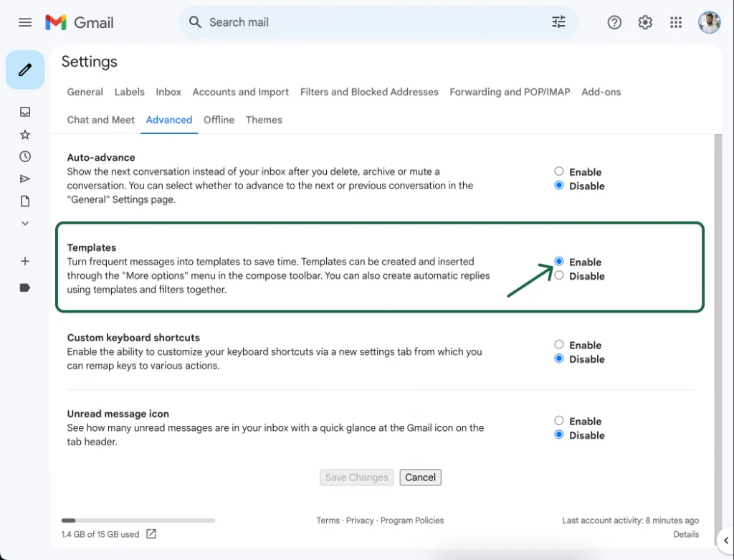Enable Unread message icon
The width and height of the screenshot is (734, 560).
pos(559,420)
